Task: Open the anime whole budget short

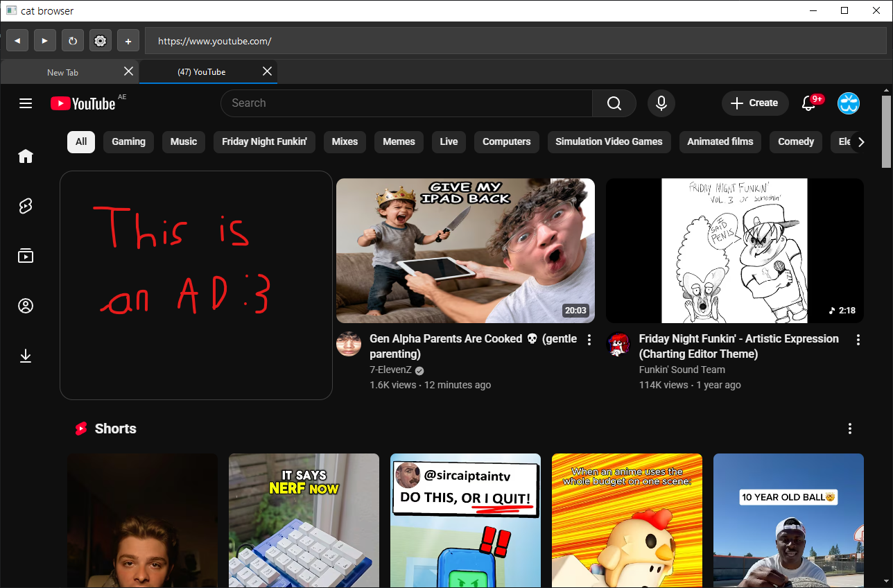Action: 627,521
